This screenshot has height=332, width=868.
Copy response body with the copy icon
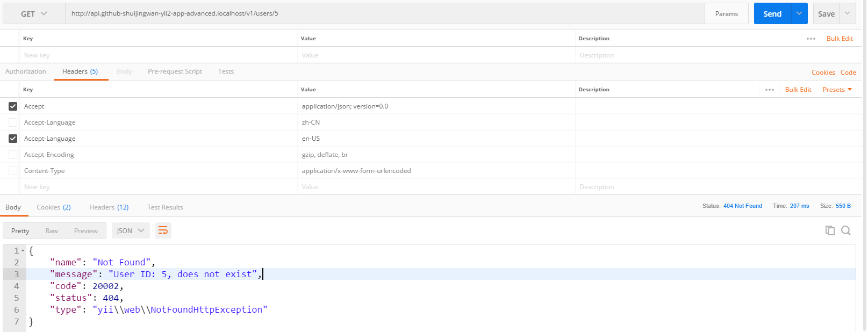click(x=830, y=230)
